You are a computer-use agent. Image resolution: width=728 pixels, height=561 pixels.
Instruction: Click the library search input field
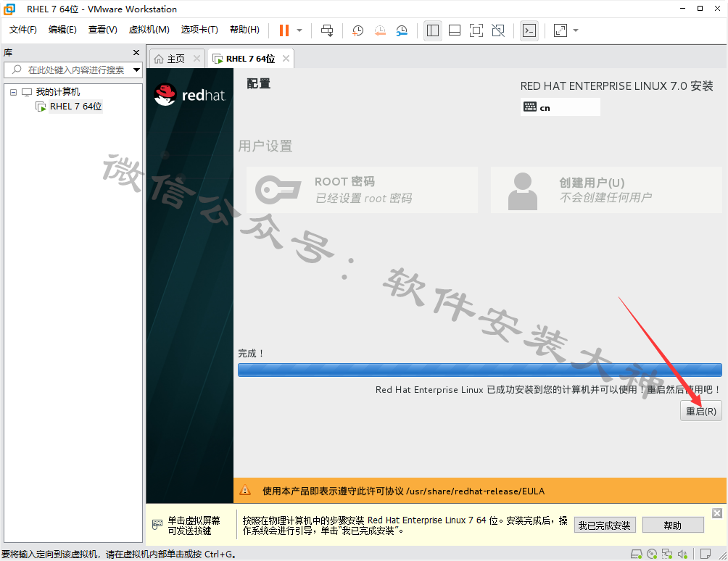point(73,70)
